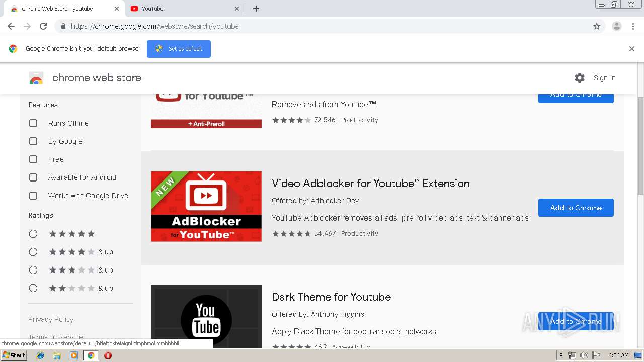Open Internet Explorer from the taskbar
Viewport: 644px width, 362px height.
click(x=40, y=355)
